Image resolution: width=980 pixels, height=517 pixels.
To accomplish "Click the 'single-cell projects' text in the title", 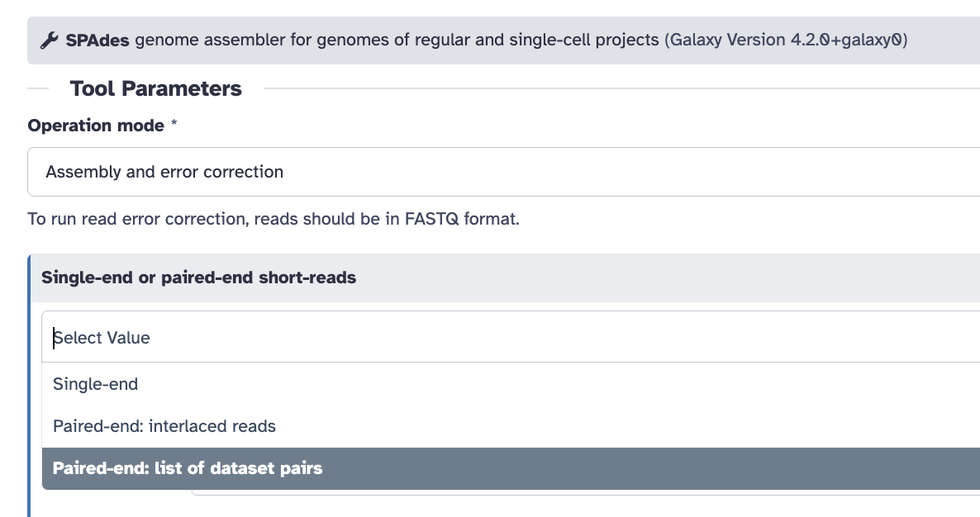I will tap(585, 40).
